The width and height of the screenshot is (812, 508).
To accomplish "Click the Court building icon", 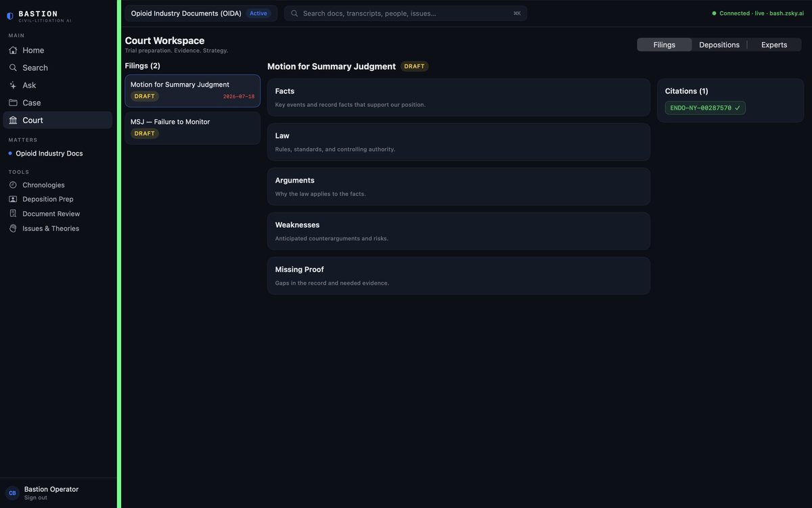I will (13, 120).
